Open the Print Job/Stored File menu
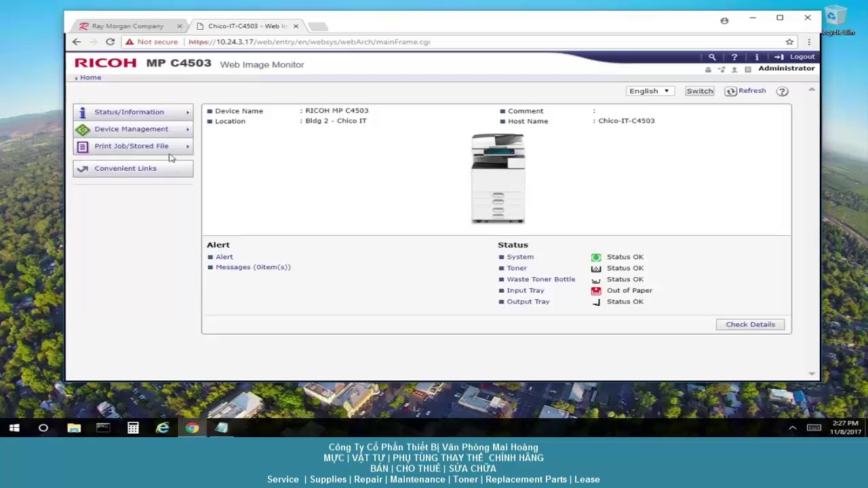868x488 pixels. (x=133, y=146)
